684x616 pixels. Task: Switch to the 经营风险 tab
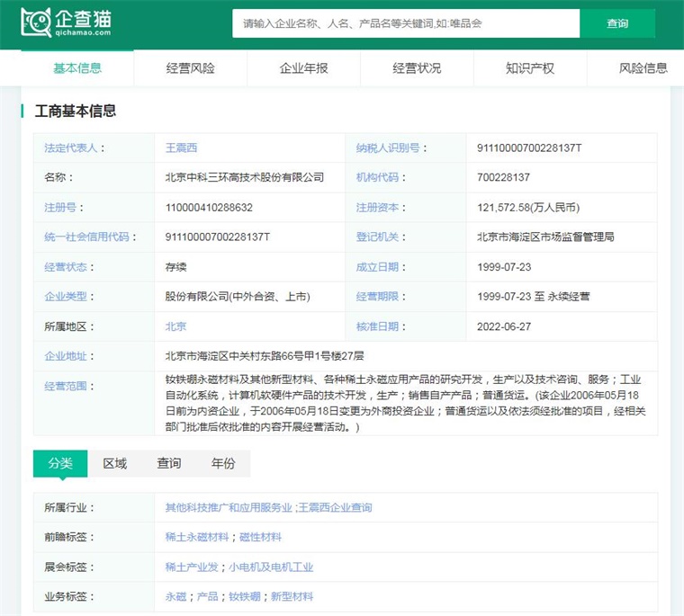point(190,68)
